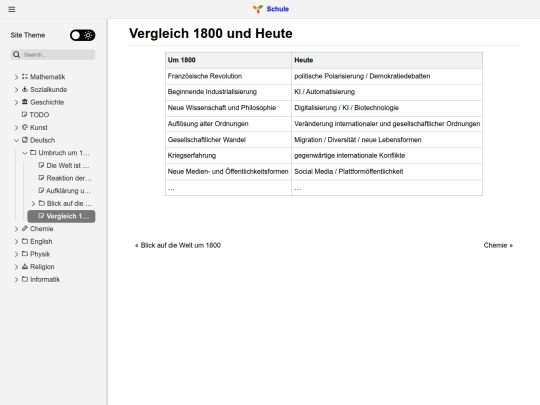Click the TODO note icon
This screenshot has height=405, width=540.
(25, 114)
